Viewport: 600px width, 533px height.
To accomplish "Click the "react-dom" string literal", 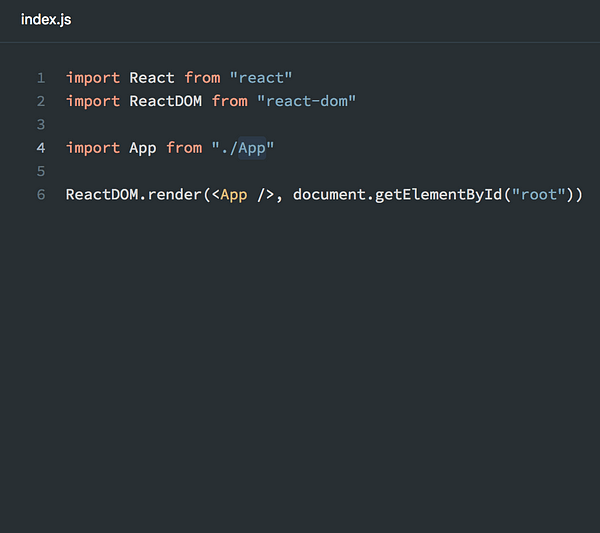I will pos(307,101).
